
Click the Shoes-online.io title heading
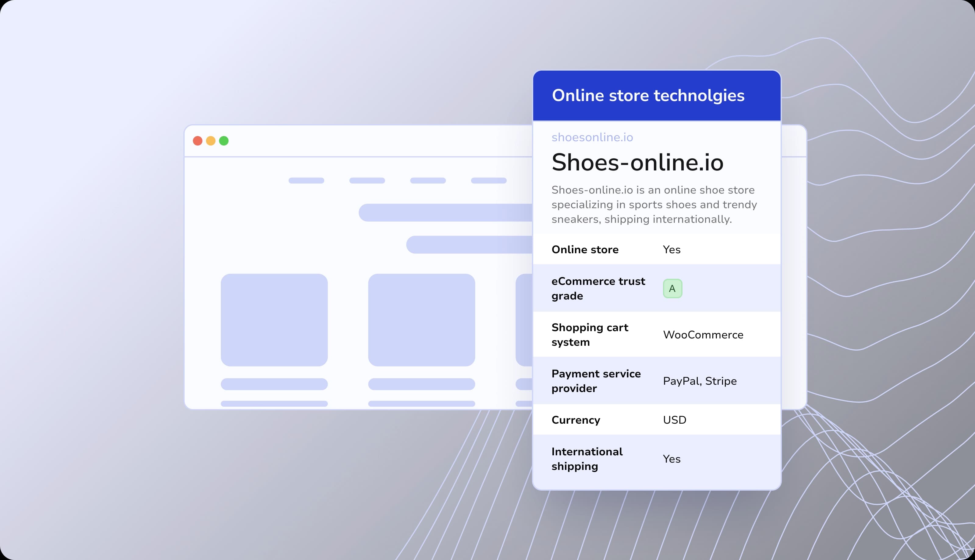[637, 162]
